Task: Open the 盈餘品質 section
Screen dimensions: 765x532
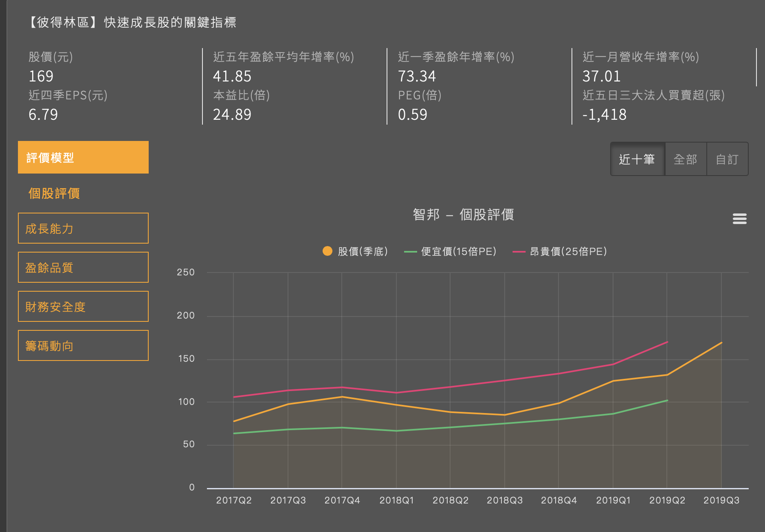Action: [83, 267]
